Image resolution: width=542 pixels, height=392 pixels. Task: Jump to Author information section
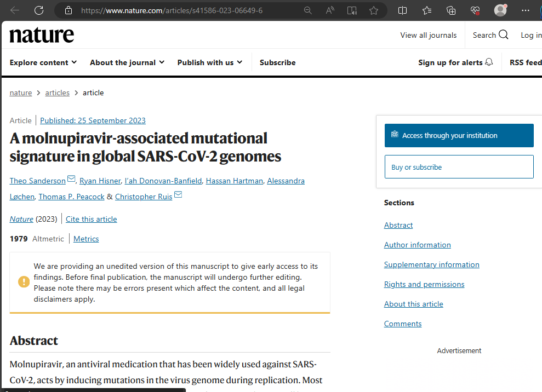[x=417, y=245]
